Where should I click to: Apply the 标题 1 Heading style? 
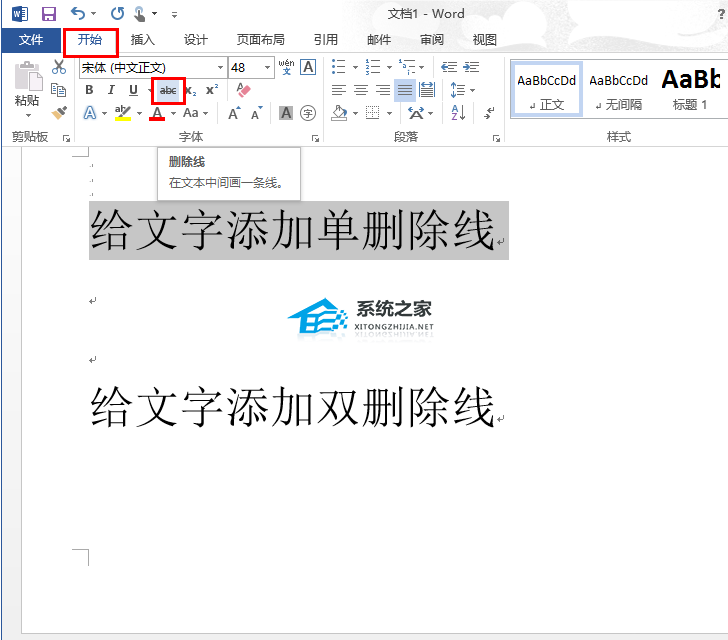(x=691, y=89)
